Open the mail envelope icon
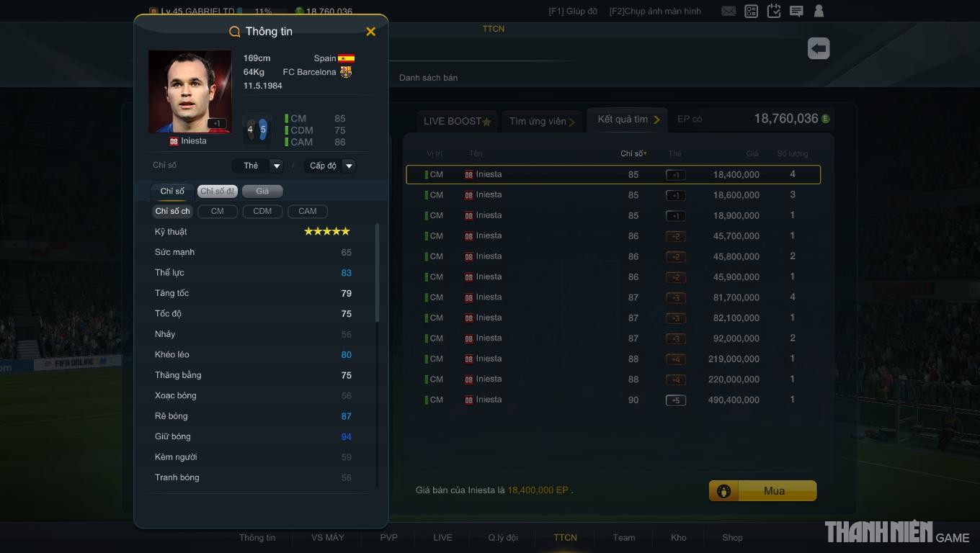 729,12
